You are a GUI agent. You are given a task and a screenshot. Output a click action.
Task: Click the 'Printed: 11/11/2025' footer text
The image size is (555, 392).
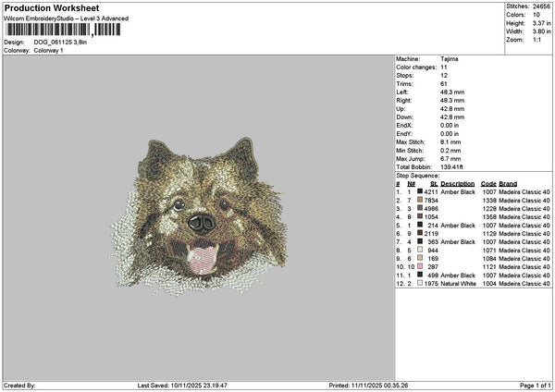click(368, 386)
